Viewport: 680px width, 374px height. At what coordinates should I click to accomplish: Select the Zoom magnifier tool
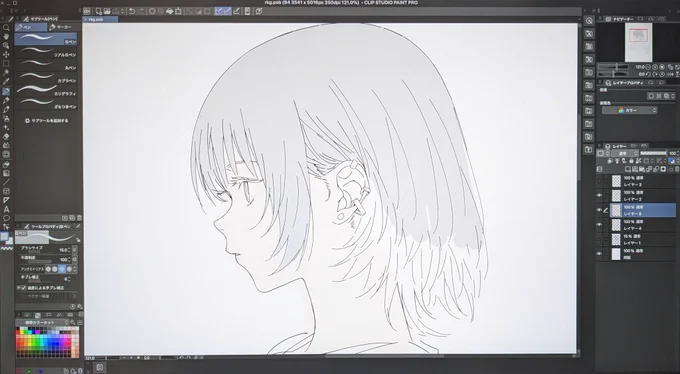point(6,27)
